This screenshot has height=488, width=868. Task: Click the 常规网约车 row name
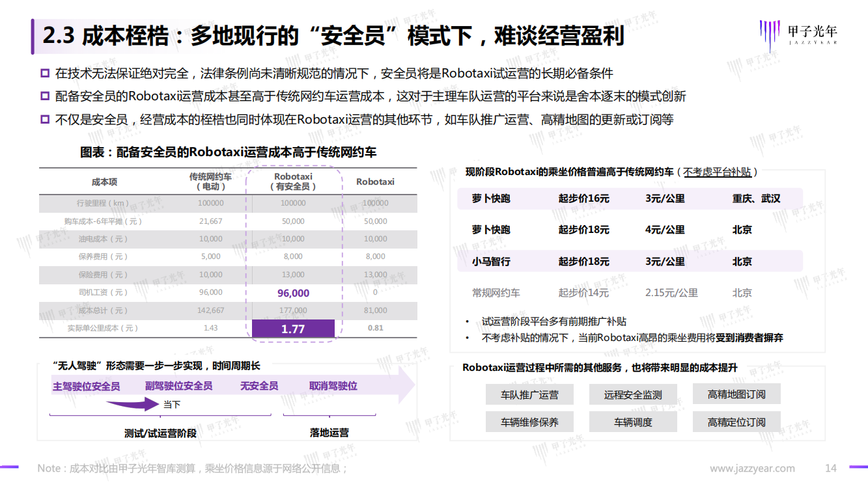(x=496, y=293)
